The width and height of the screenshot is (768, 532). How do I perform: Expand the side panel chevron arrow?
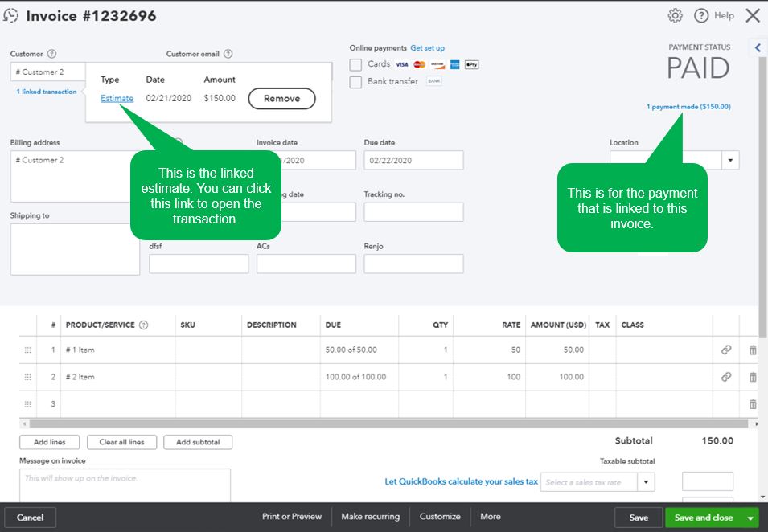[x=758, y=47]
